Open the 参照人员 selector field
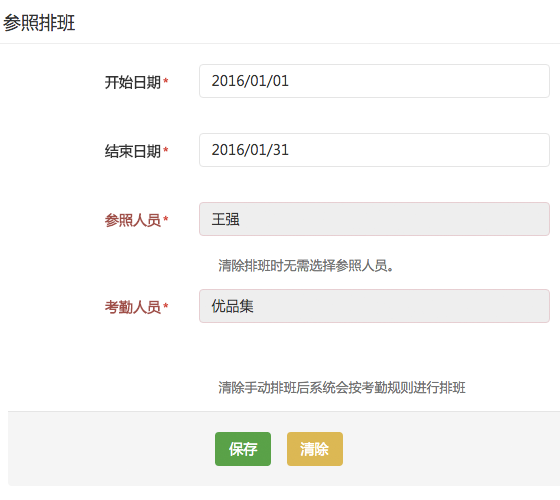Viewport: 560px width, 500px height. (374, 219)
